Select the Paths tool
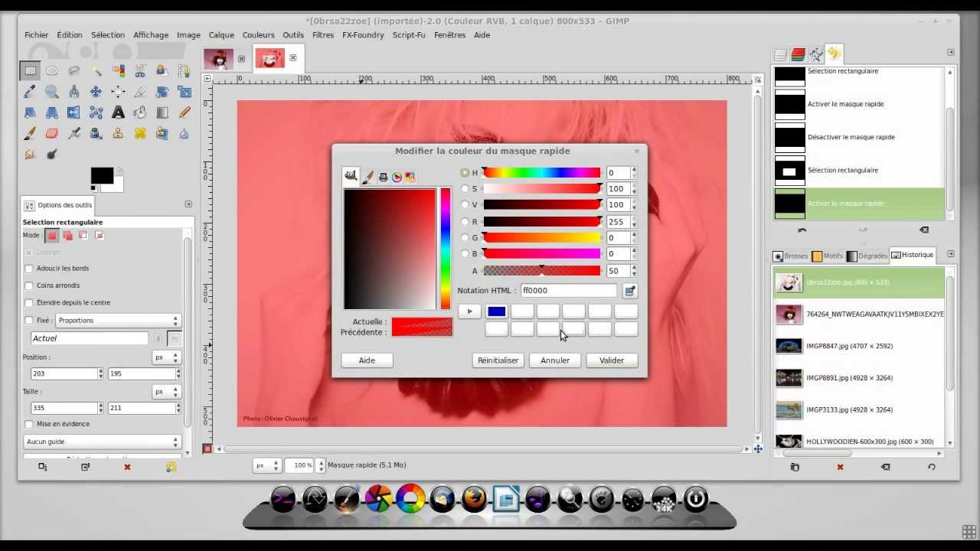 click(x=185, y=71)
